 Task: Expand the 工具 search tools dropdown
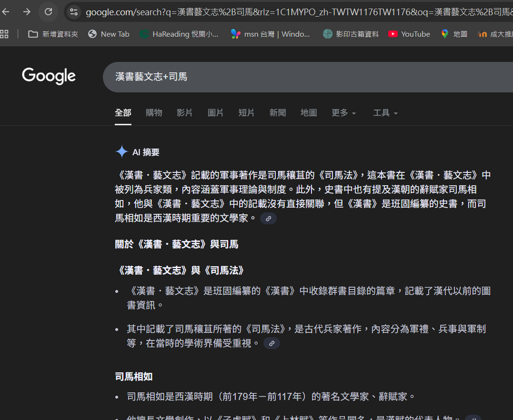pos(385,113)
